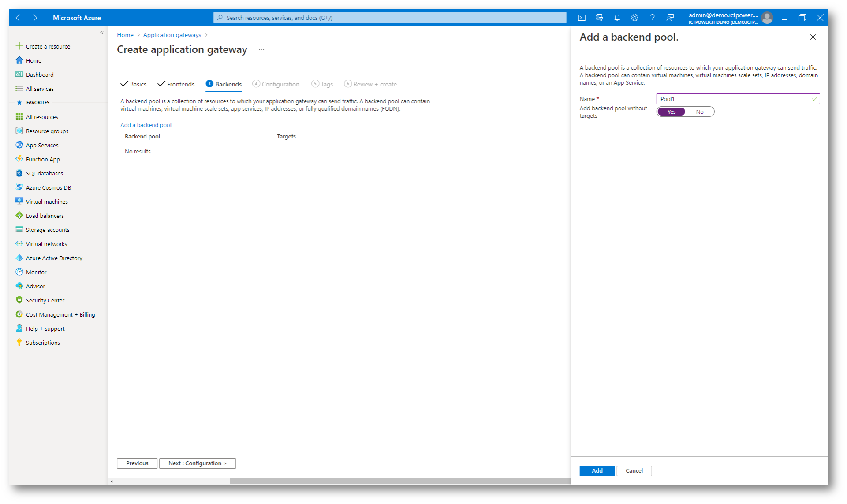
Task: Click the browser Back arrow
Action: pos(18,18)
